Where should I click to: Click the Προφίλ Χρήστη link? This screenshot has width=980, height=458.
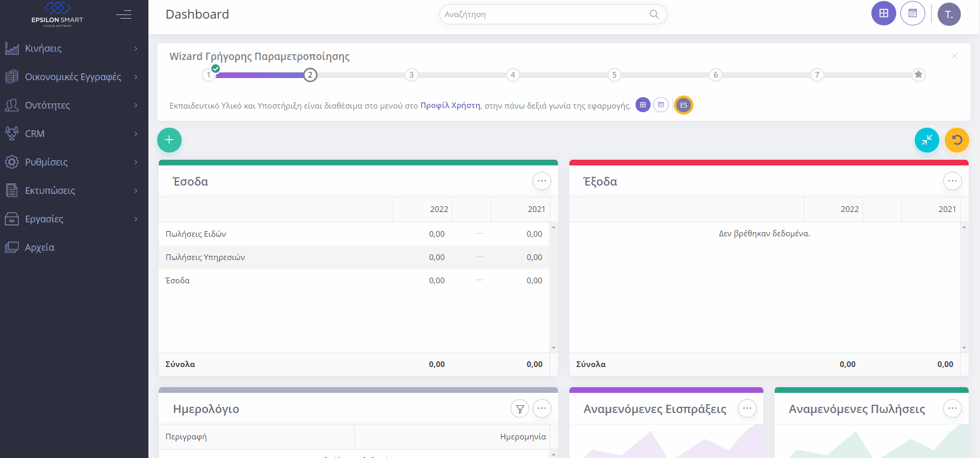[450, 105]
